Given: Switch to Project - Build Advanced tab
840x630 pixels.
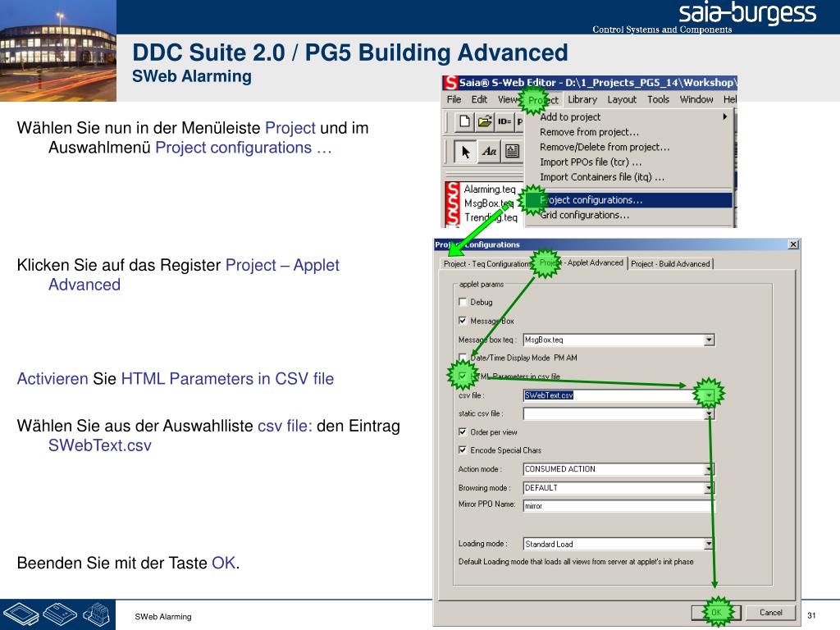Looking at the screenshot, I should coord(670,263).
